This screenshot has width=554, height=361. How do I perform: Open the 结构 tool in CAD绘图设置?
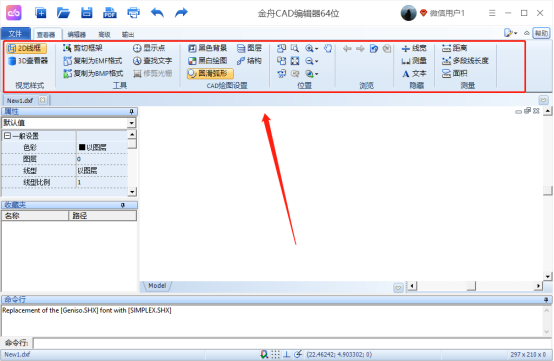[249, 61]
